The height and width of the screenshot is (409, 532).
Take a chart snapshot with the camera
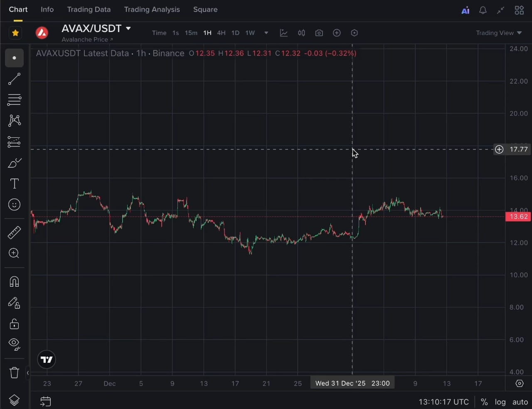(x=319, y=32)
